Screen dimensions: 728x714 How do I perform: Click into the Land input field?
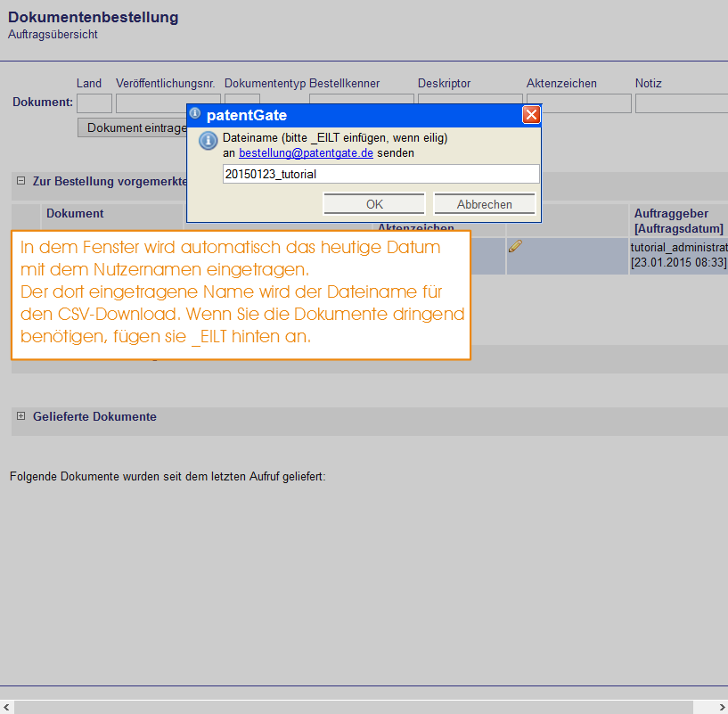(x=94, y=103)
